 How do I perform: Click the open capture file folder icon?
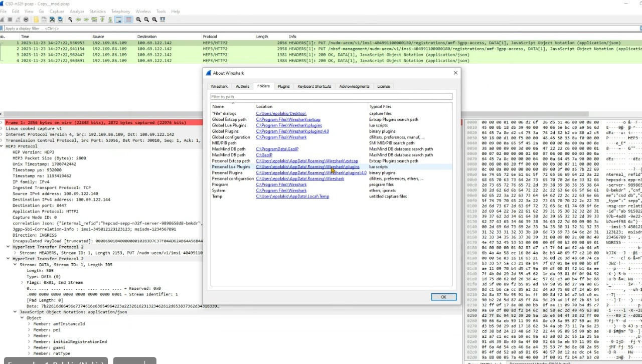tap(36, 20)
